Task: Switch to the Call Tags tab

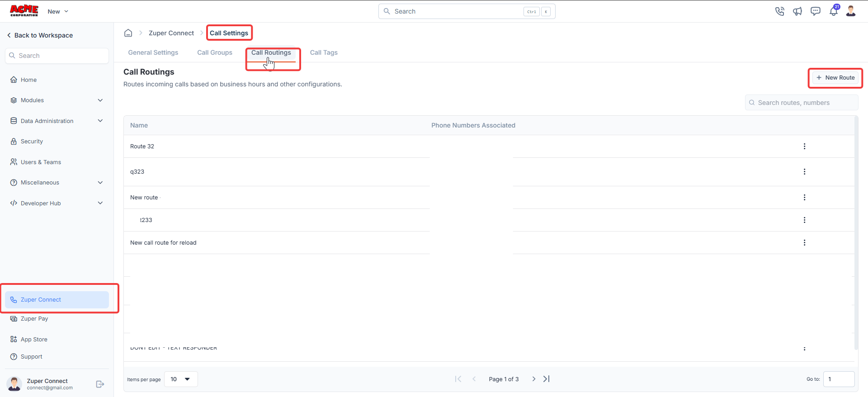Action: [324, 53]
